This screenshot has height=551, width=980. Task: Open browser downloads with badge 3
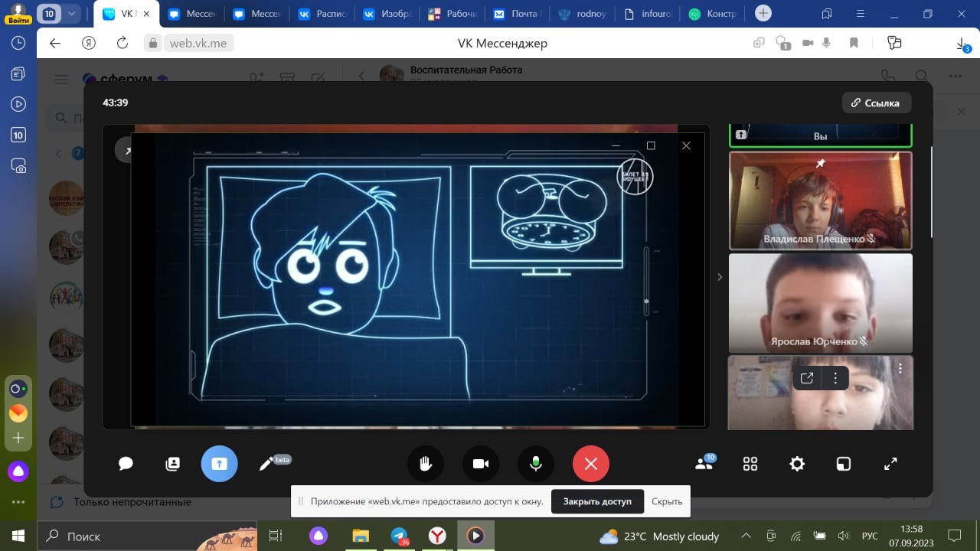962,45
